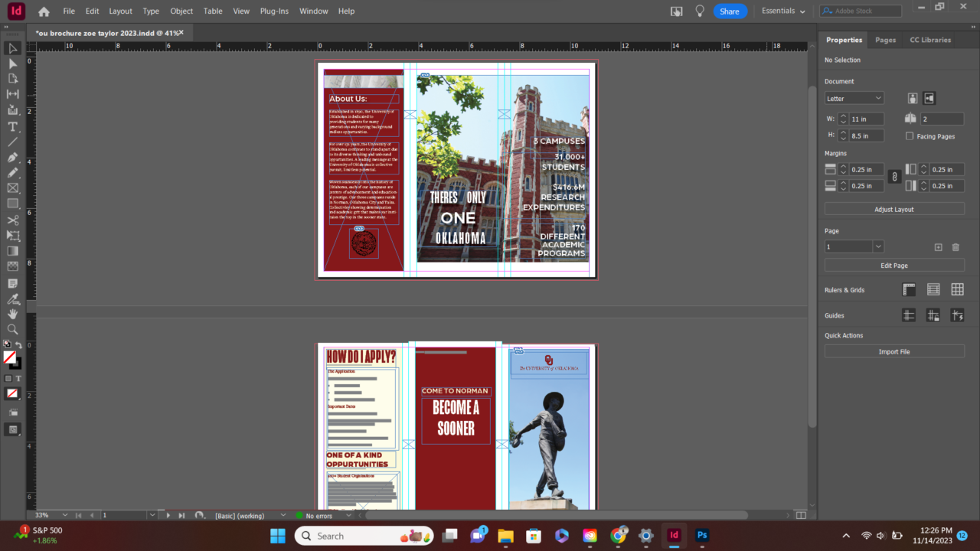Open File Explorer from taskbar

click(x=505, y=536)
